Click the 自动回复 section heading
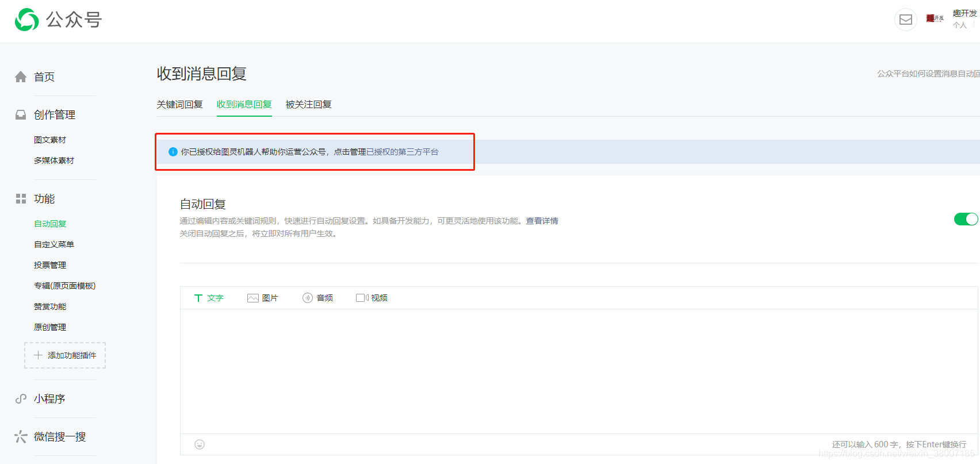Image resolution: width=980 pixels, height=464 pixels. pos(203,204)
